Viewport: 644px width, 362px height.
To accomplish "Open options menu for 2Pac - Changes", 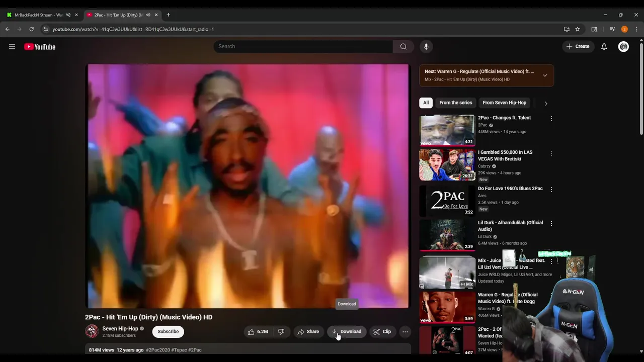I will pyautogui.click(x=551, y=119).
